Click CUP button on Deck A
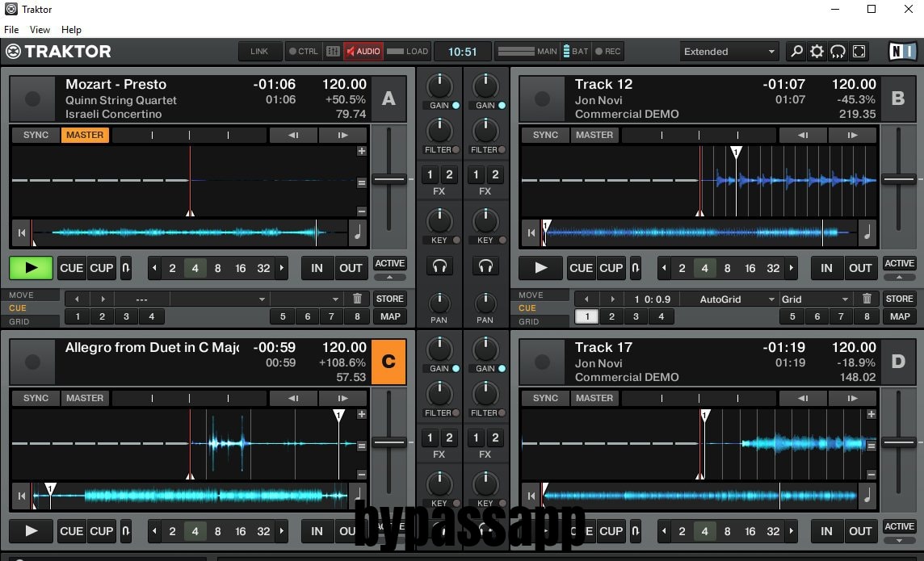 click(x=101, y=268)
